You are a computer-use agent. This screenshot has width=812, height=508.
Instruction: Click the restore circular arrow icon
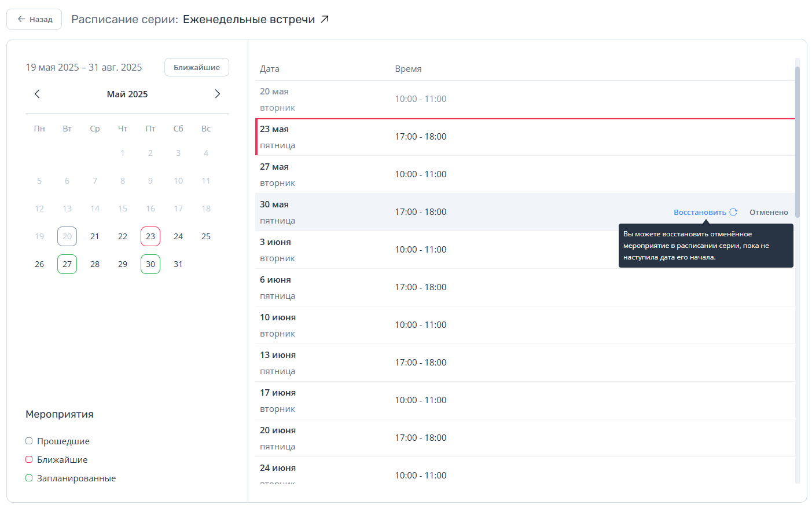point(733,212)
